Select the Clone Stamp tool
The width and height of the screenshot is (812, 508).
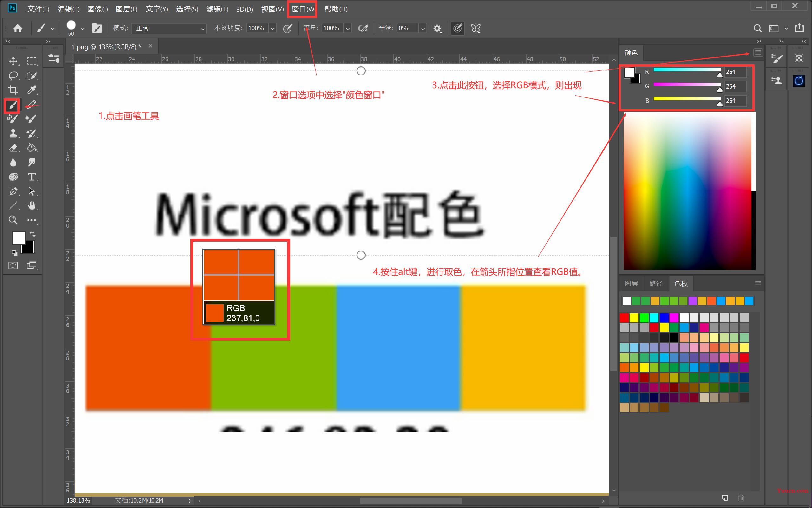pos(13,133)
